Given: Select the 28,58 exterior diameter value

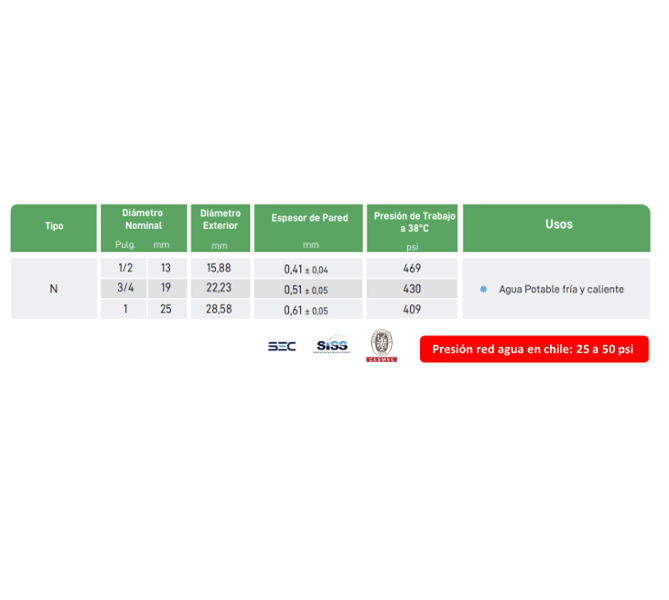Looking at the screenshot, I should pyautogui.click(x=219, y=310).
